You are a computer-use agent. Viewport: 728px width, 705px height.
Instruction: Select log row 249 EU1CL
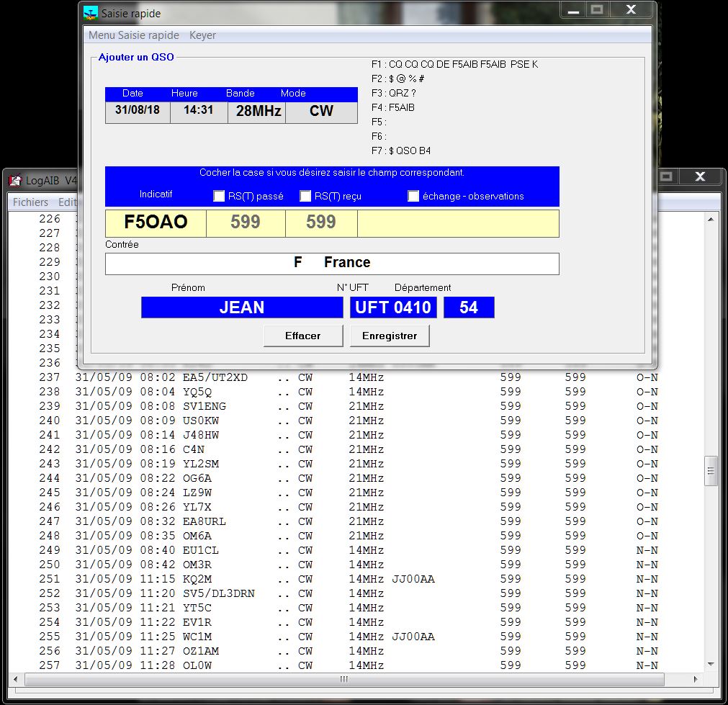[x=349, y=550]
